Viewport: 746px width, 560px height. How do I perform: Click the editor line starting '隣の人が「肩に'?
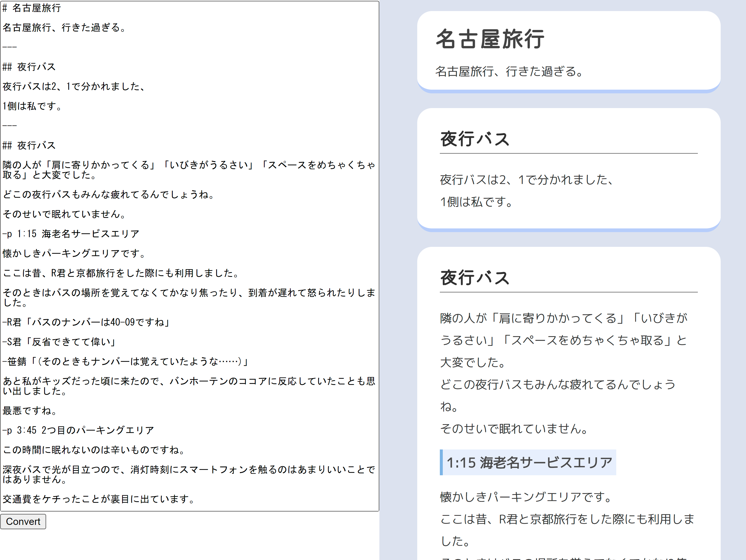coord(189,170)
